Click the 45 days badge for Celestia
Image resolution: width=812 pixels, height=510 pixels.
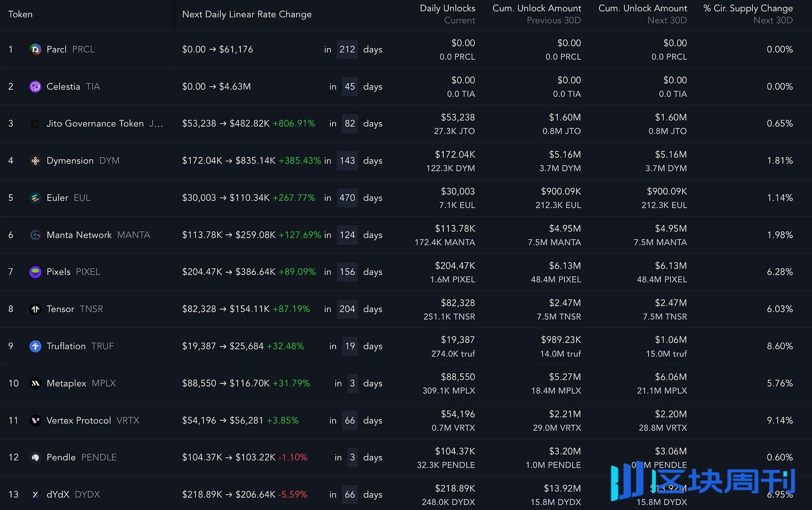(350, 86)
